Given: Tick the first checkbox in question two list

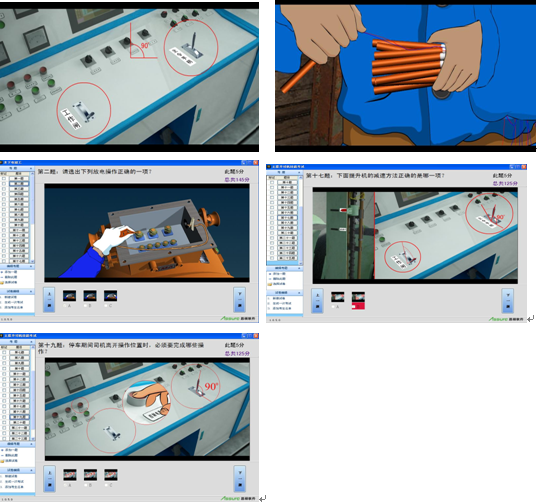Looking at the screenshot, I should [x=4, y=178].
